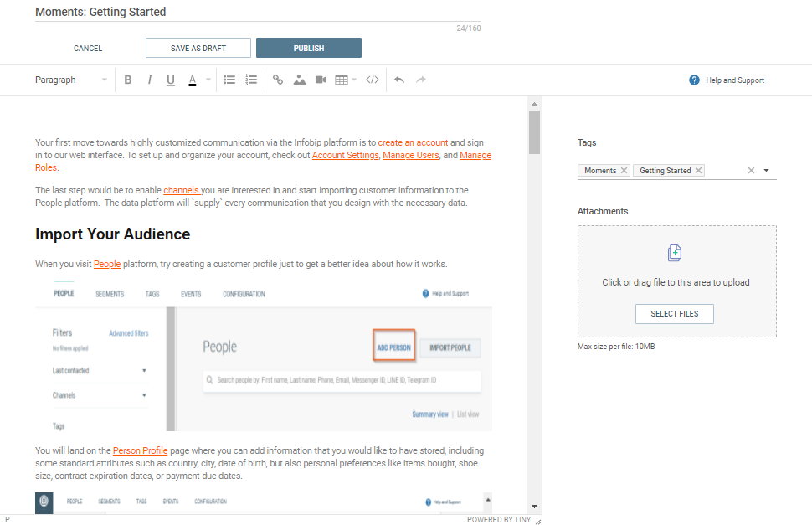
Task: Undo the last editing action
Action: click(398, 80)
